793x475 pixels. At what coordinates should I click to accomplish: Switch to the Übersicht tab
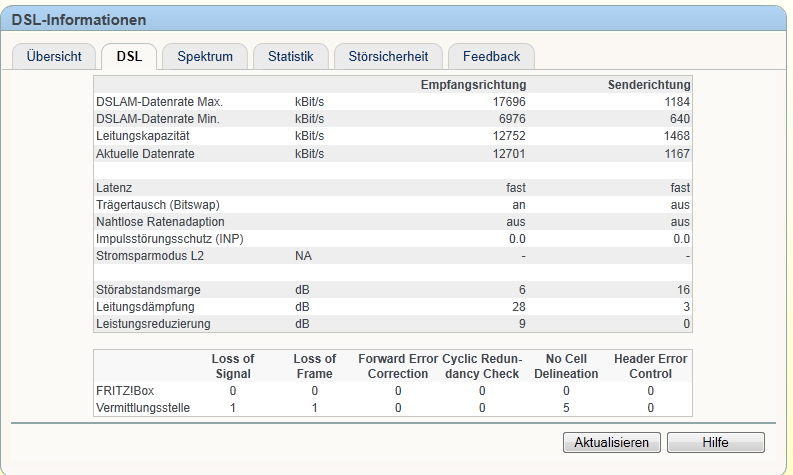(x=54, y=56)
